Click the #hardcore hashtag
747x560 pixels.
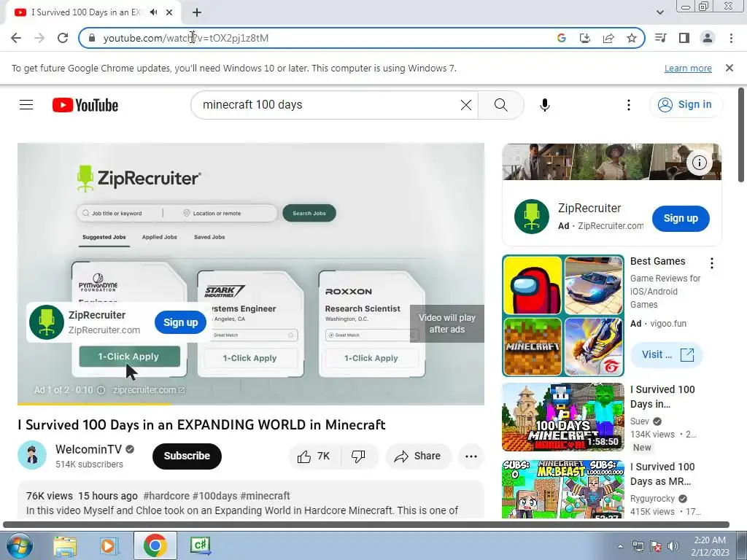click(166, 496)
